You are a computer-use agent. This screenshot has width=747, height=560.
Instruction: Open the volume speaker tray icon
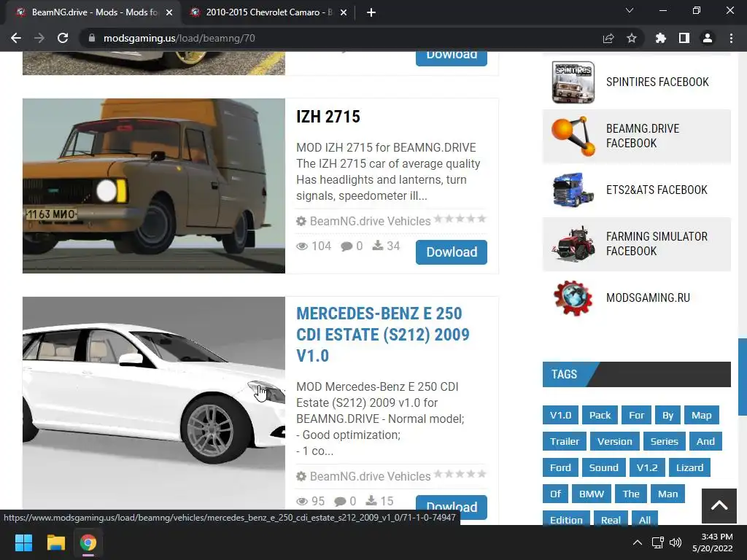click(x=675, y=542)
